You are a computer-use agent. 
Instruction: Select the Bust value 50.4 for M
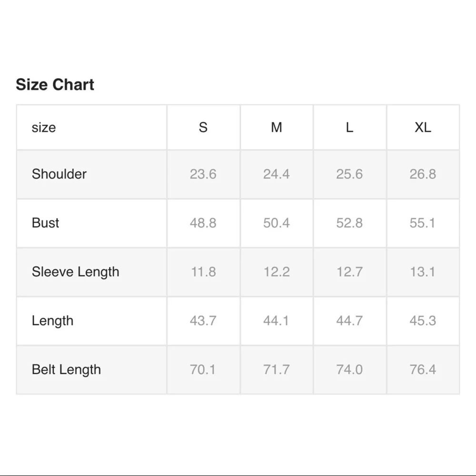click(x=277, y=223)
